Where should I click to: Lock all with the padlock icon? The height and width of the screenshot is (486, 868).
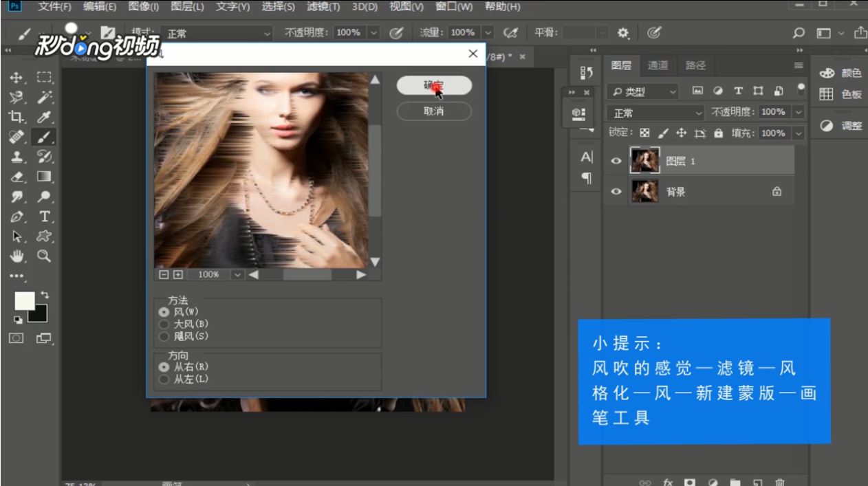718,133
